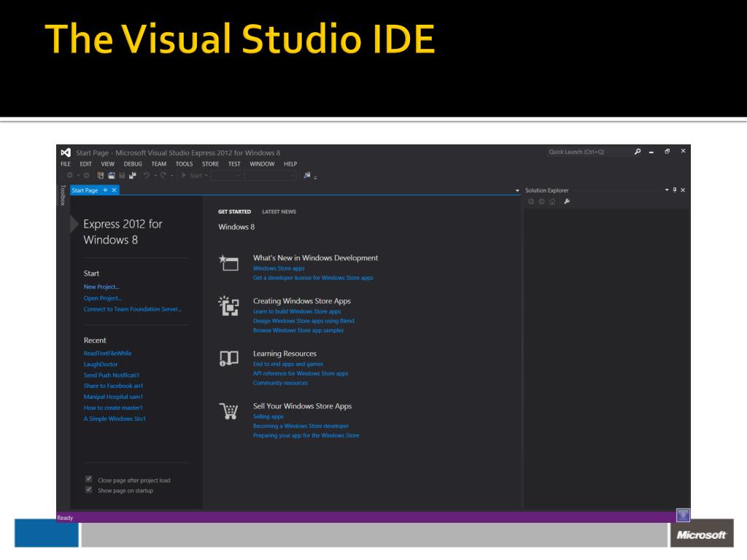Open recent project Manipal Hospital sam1
The width and height of the screenshot is (747, 560).
tap(113, 397)
